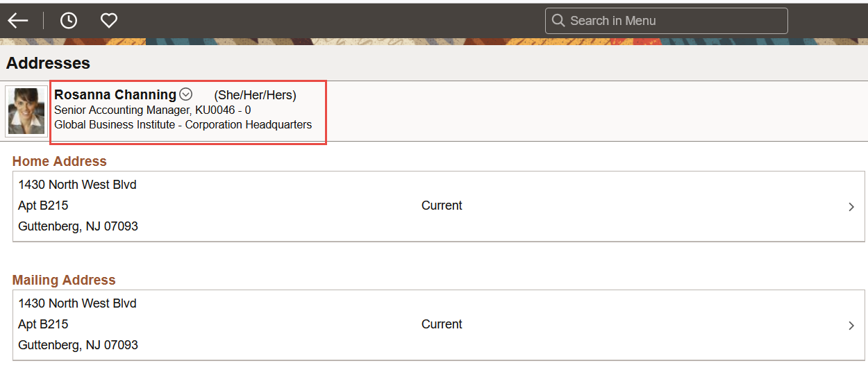Click the Current status in Home Address
This screenshot has width=868, height=368.
(x=442, y=206)
